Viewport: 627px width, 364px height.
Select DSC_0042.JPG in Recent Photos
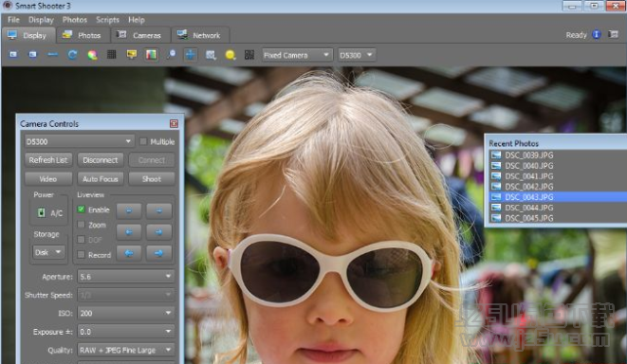pos(558,186)
